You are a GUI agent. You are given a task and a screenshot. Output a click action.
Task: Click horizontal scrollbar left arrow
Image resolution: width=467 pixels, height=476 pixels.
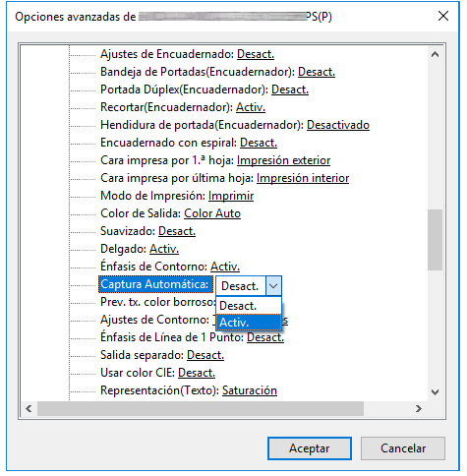tap(29, 408)
